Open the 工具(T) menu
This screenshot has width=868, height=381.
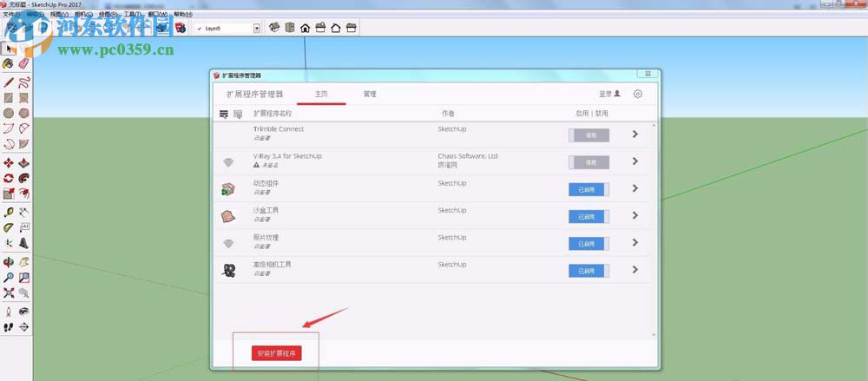coord(132,14)
